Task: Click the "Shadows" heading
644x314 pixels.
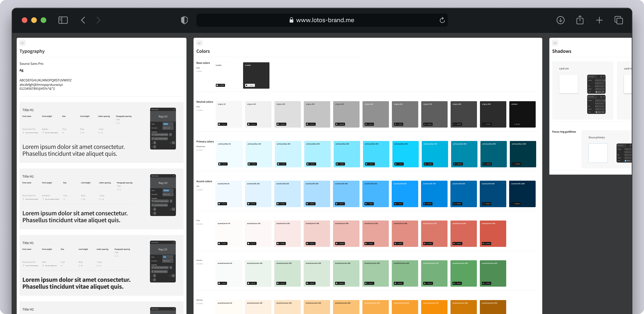Action: (x=562, y=51)
